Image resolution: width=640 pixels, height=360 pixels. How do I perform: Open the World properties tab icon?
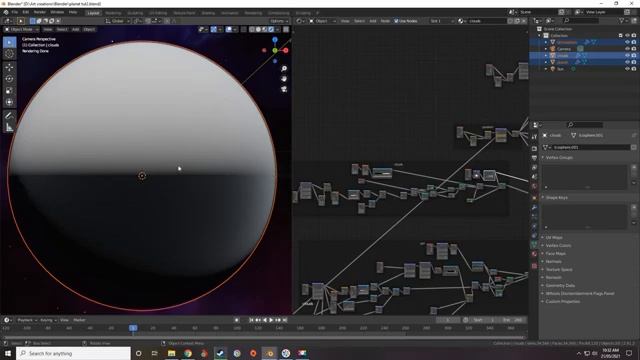534,187
